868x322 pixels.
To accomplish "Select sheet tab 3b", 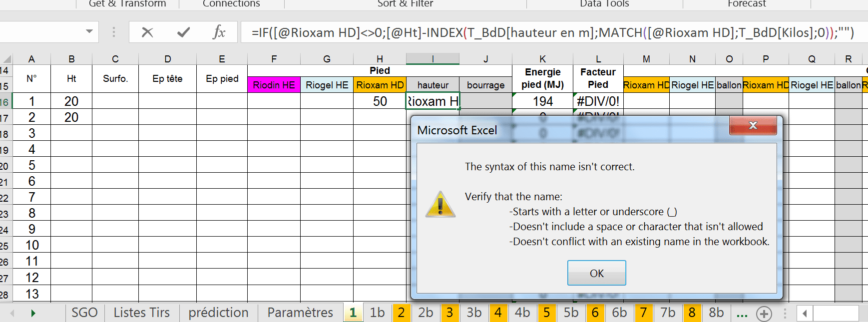I will (474, 313).
